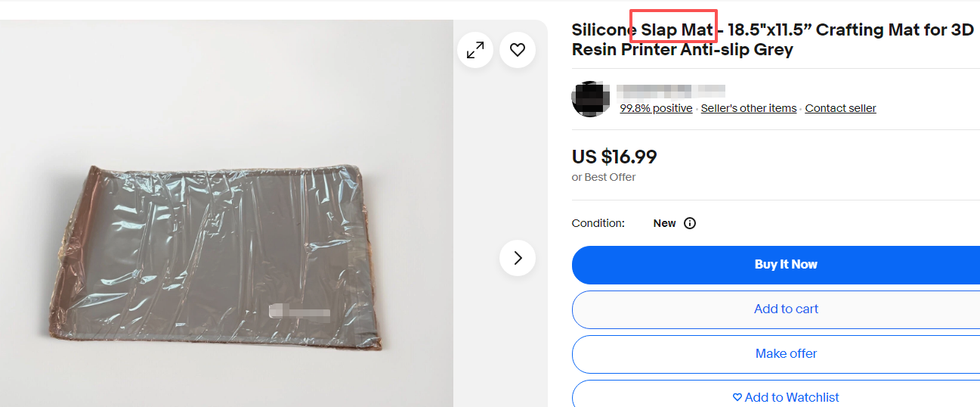
Task: Click the 'or Best Offer' text
Action: pos(604,177)
